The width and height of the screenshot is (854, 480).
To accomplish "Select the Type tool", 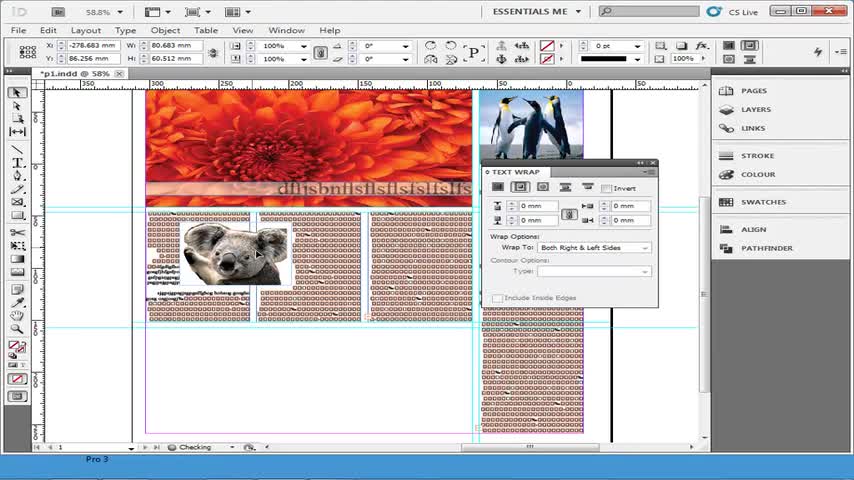I will tap(17, 162).
